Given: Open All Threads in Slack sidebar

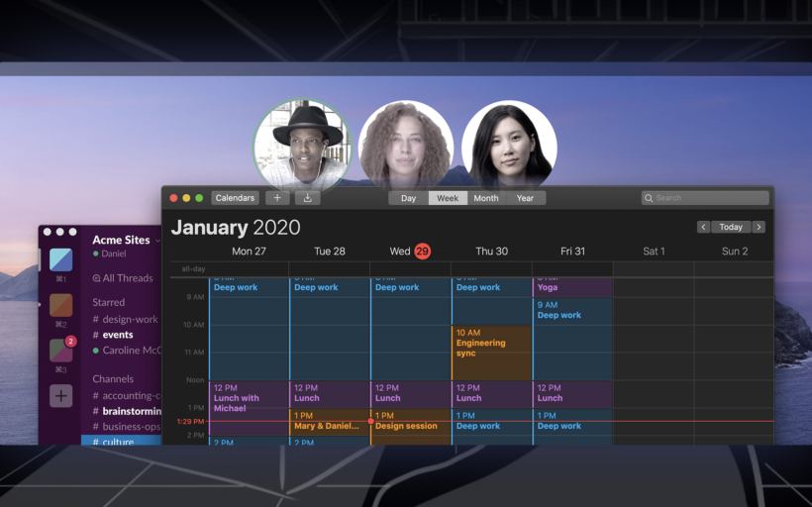Looking at the screenshot, I should pyautogui.click(x=123, y=278).
